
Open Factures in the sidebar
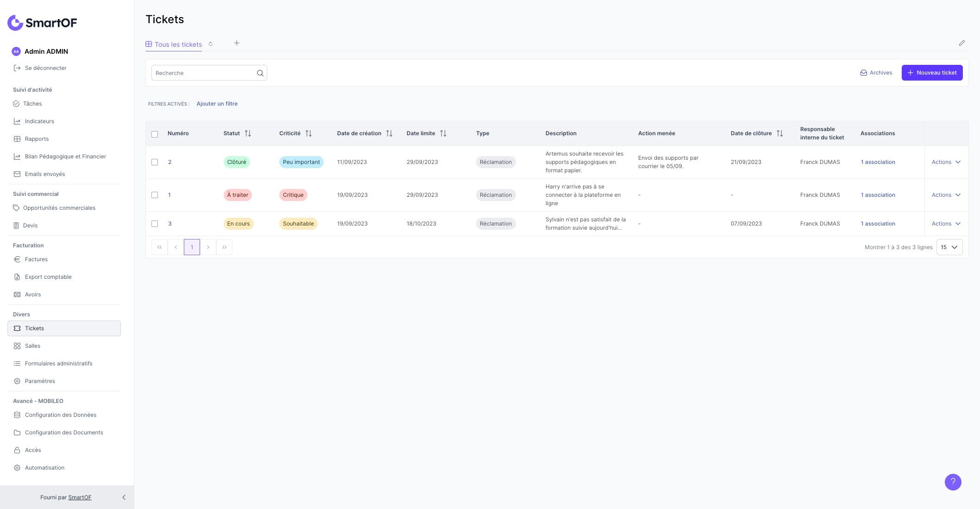(36, 259)
